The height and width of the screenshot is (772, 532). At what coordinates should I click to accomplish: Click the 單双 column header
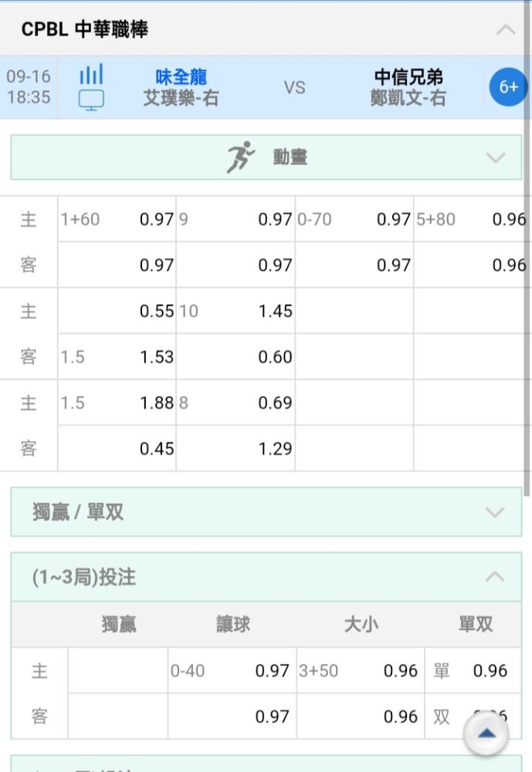pyautogui.click(x=476, y=625)
